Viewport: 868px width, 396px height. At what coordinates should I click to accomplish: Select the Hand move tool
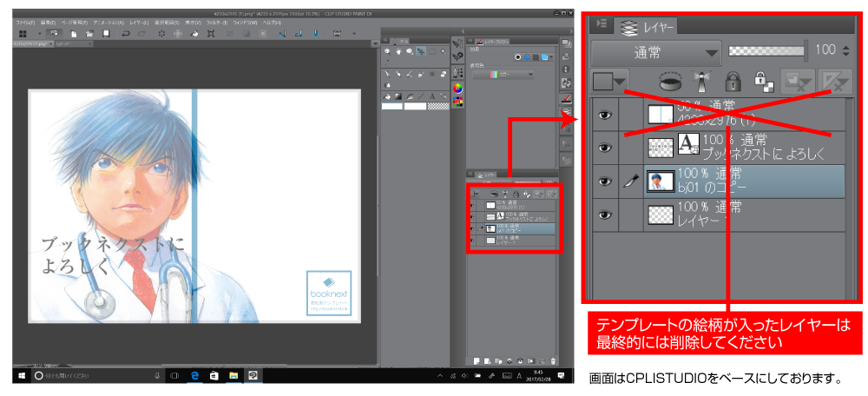point(398,51)
